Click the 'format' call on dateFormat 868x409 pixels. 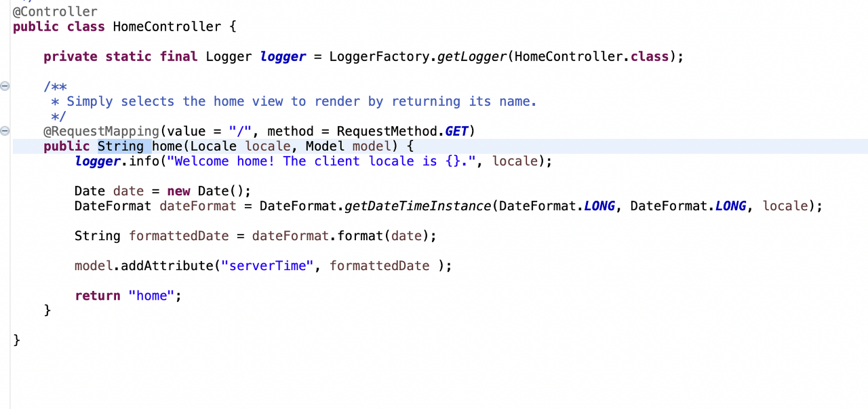(360, 235)
